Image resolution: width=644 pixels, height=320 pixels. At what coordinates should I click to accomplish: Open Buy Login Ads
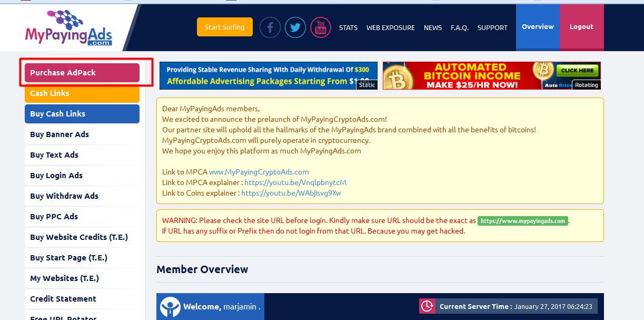click(x=82, y=176)
